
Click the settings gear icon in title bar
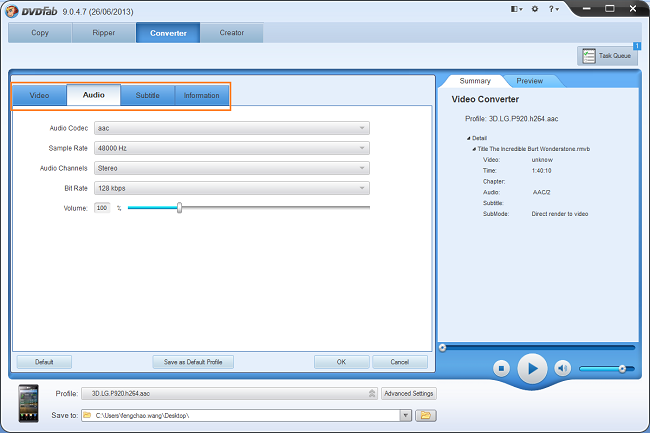coord(535,9)
